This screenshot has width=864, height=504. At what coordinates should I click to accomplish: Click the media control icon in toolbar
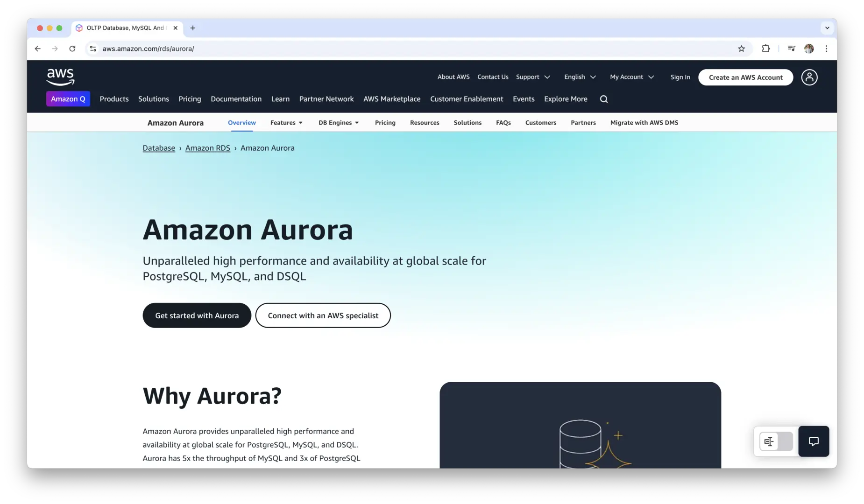791,49
